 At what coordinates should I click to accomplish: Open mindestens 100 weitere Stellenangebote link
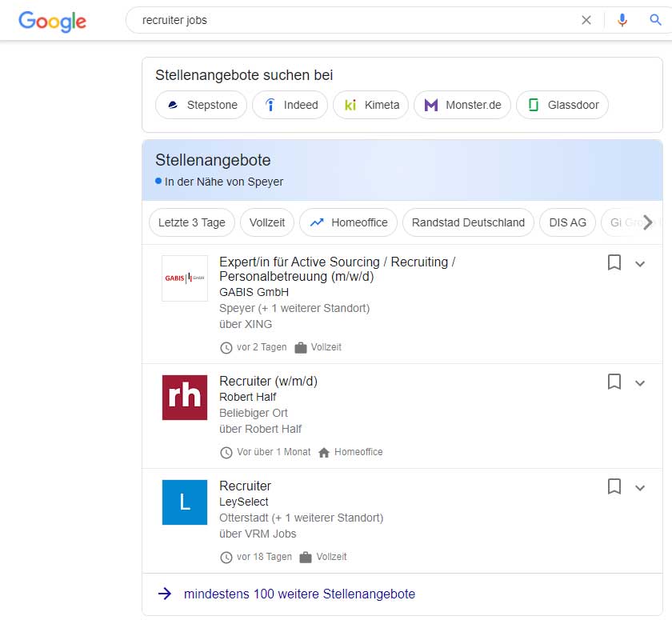point(299,594)
